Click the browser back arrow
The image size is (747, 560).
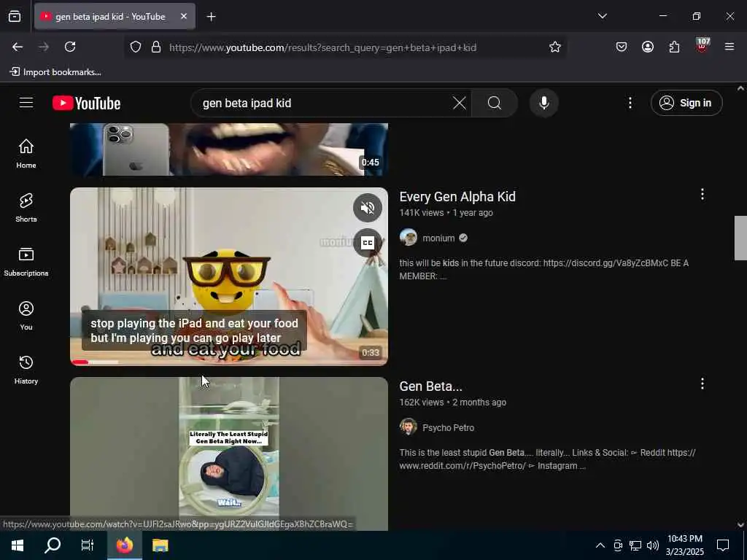click(18, 47)
